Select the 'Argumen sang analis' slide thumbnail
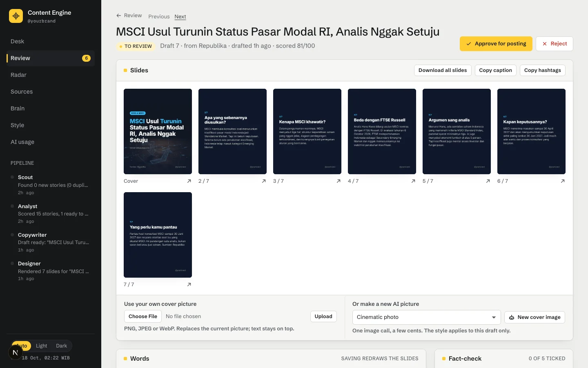588x368 pixels. point(457,131)
